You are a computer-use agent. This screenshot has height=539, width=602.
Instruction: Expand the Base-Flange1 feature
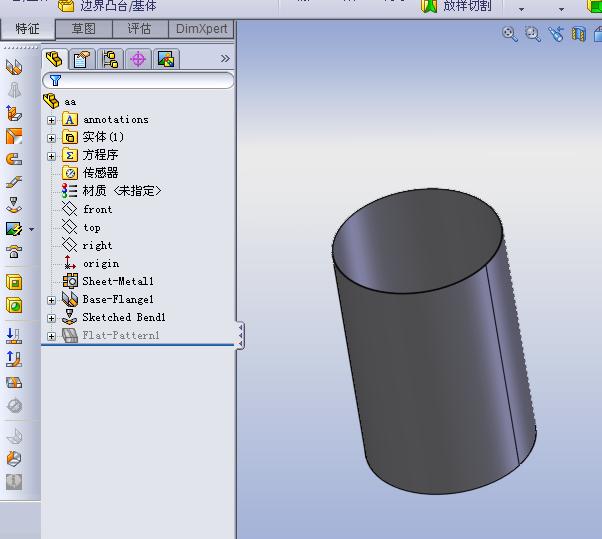click(51, 300)
